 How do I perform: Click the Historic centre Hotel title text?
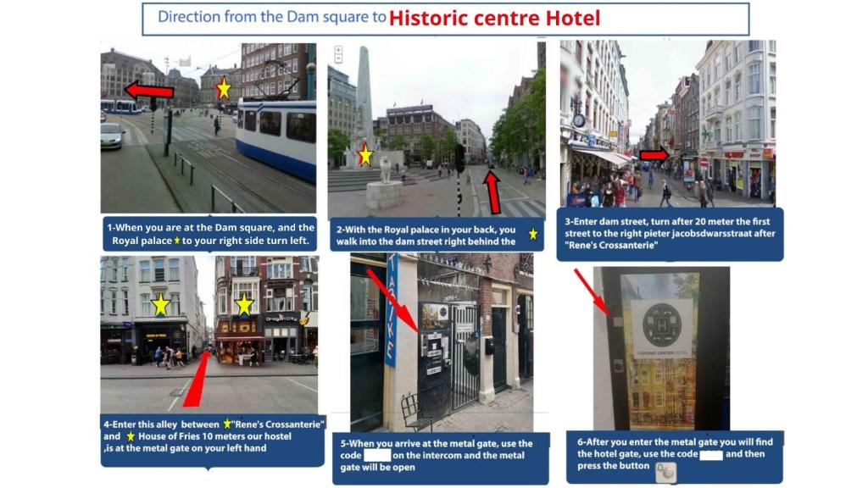492,17
